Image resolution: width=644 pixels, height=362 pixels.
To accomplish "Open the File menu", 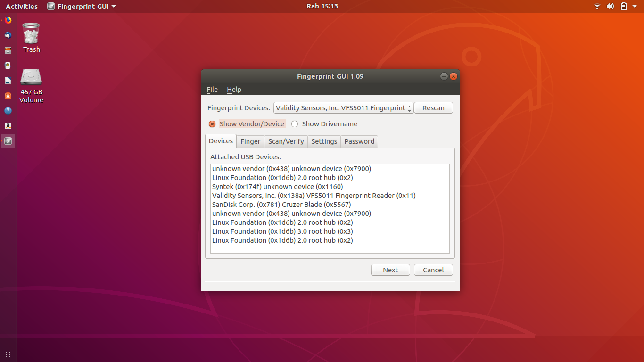I will 212,90.
